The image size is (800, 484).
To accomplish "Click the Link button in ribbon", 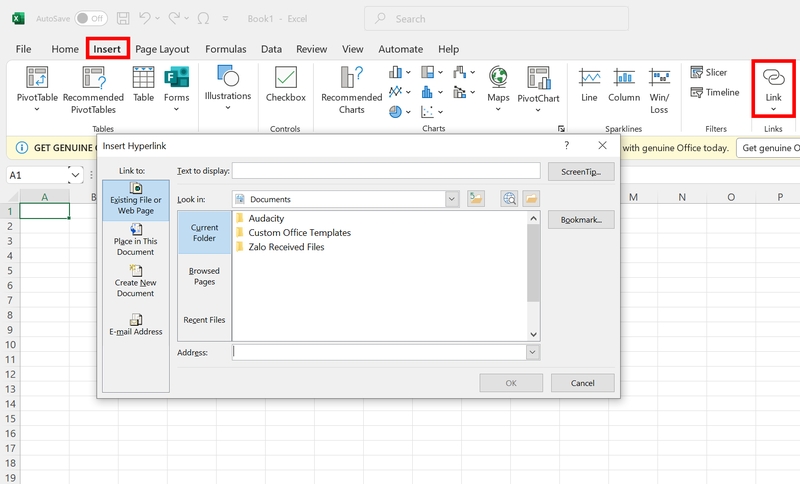I will point(773,88).
